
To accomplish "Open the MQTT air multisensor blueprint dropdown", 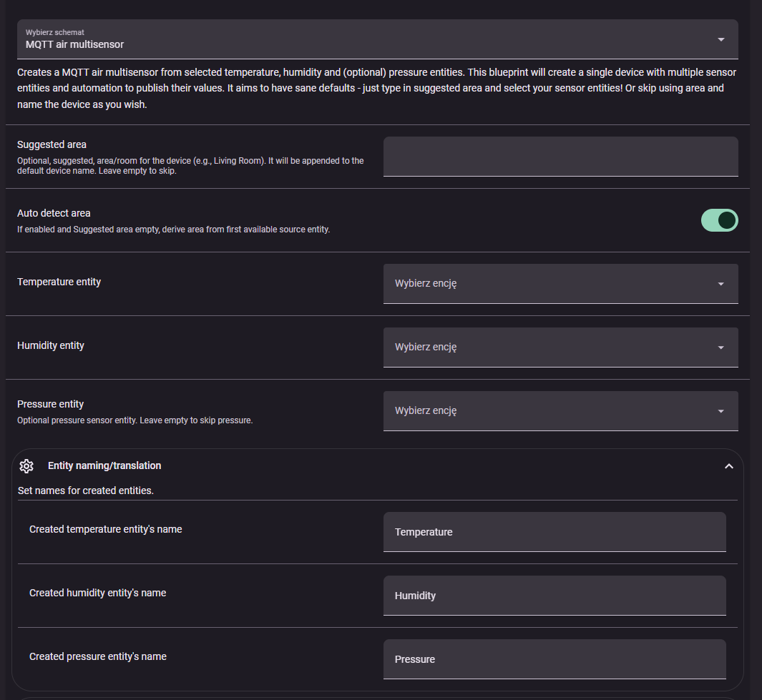I will (358, 39).
